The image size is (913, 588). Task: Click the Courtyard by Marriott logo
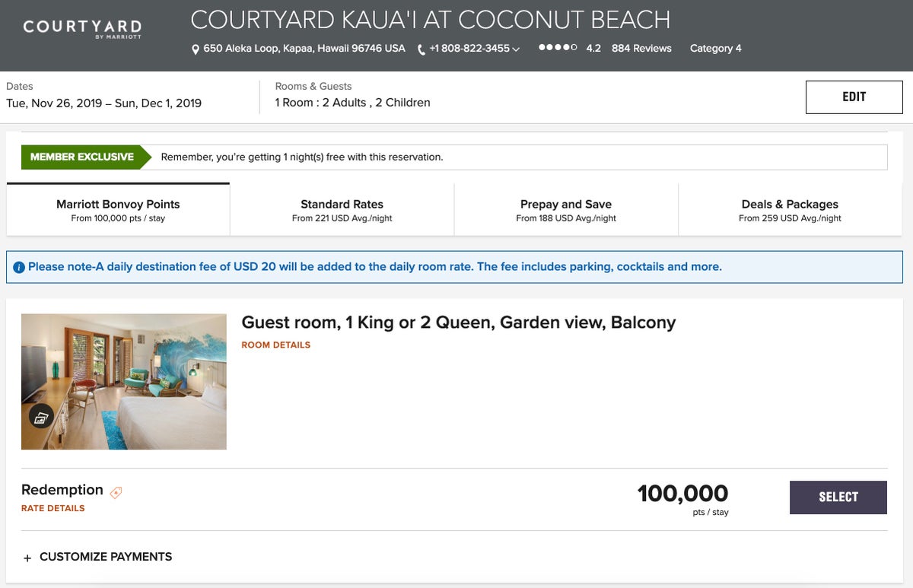click(x=81, y=30)
